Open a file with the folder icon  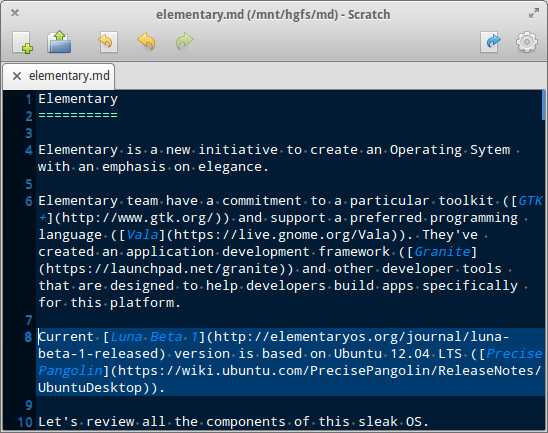click(x=59, y=42)
